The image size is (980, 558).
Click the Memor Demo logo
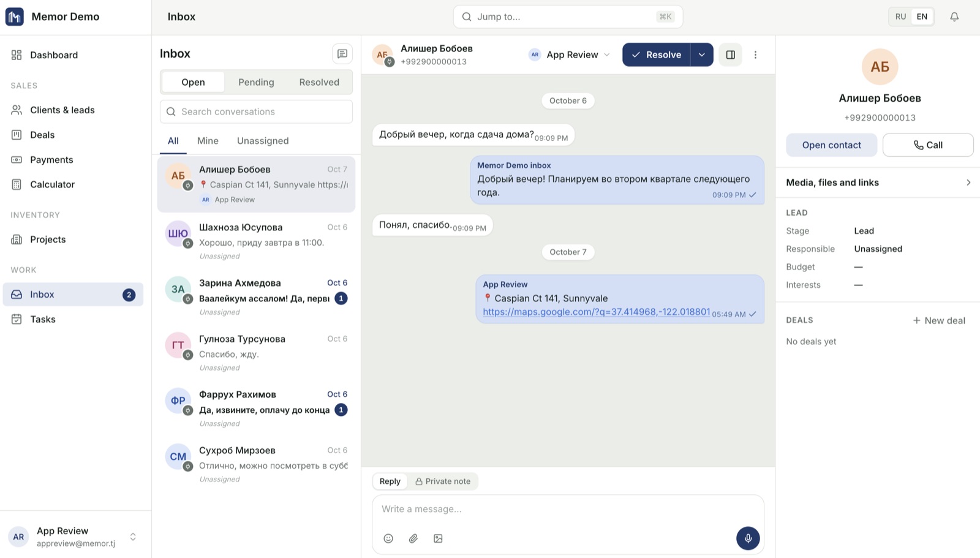pyautogui.click(x=15, y=17)
